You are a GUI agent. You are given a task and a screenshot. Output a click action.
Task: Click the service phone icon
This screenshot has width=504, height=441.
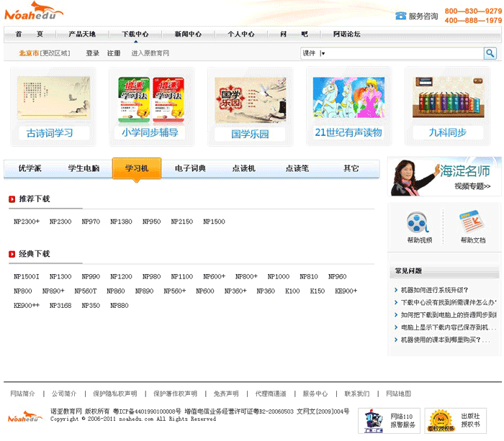click(x=400, y=16)
